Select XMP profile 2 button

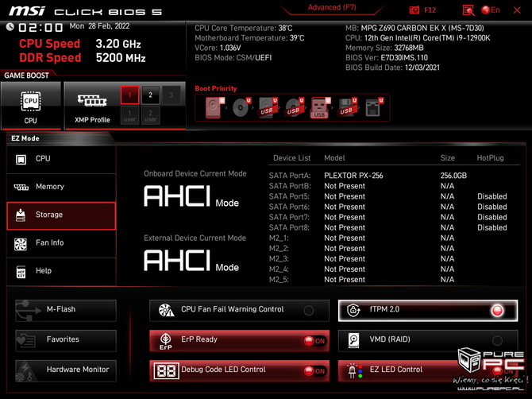[150, 95]
